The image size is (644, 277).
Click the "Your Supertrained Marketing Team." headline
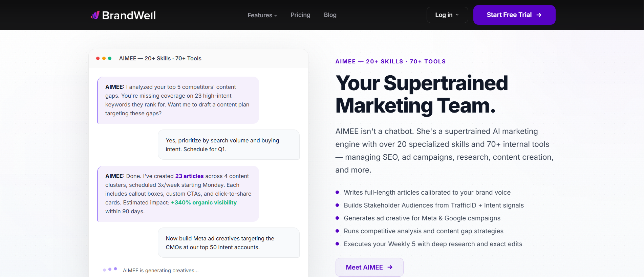tap(422, 94)
